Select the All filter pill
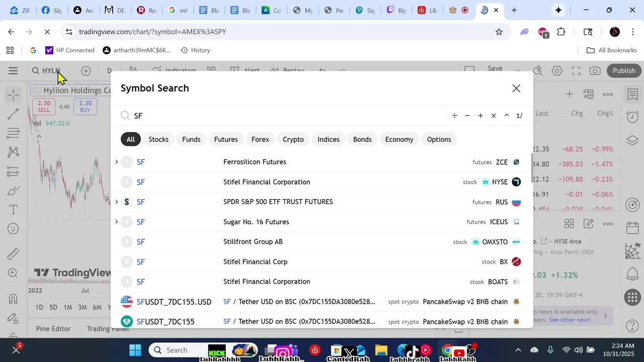 (131, 139)
